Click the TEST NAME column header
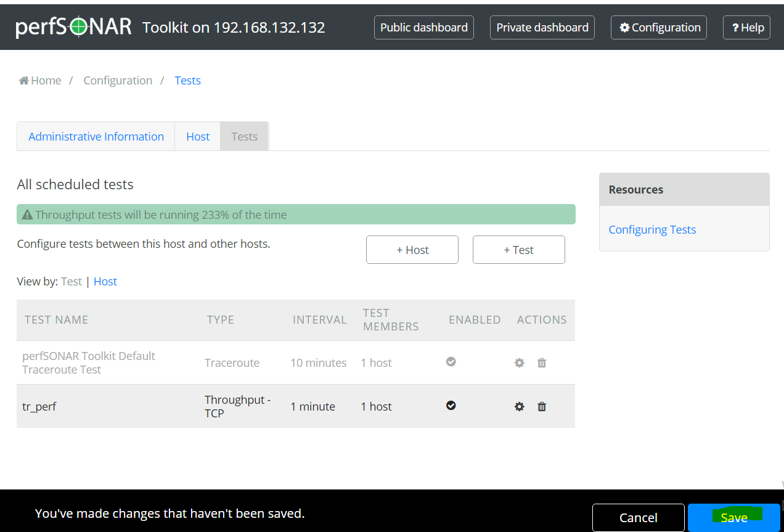 point(56,319)
